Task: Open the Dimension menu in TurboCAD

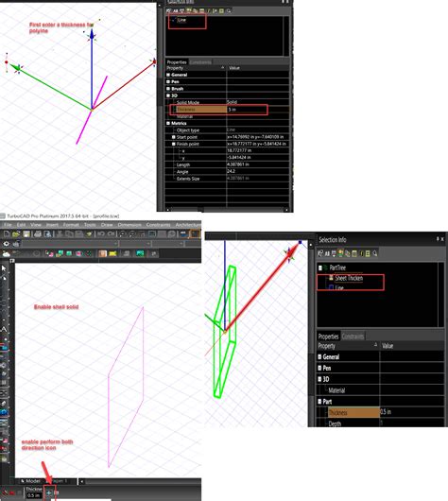Action: (x=129, y=225)
